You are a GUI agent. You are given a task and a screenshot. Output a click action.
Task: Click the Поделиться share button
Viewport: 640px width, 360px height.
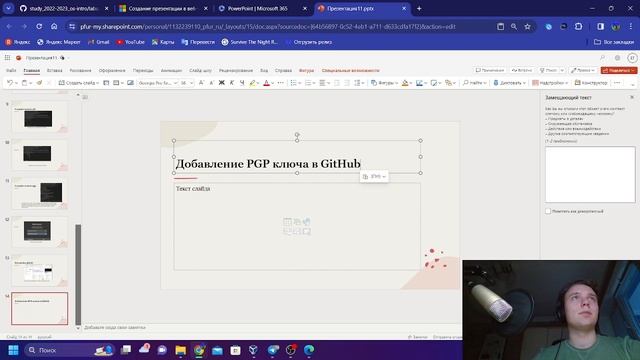[x=619, y=70]
